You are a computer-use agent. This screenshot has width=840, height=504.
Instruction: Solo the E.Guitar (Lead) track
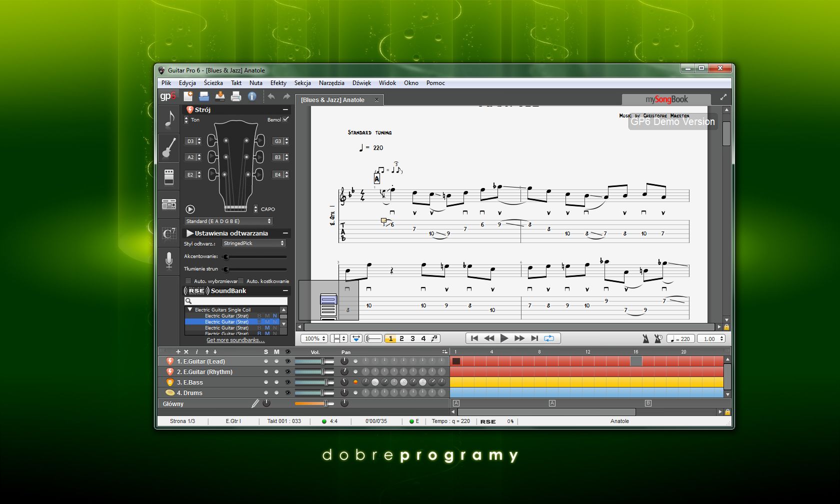pos(266,361)
